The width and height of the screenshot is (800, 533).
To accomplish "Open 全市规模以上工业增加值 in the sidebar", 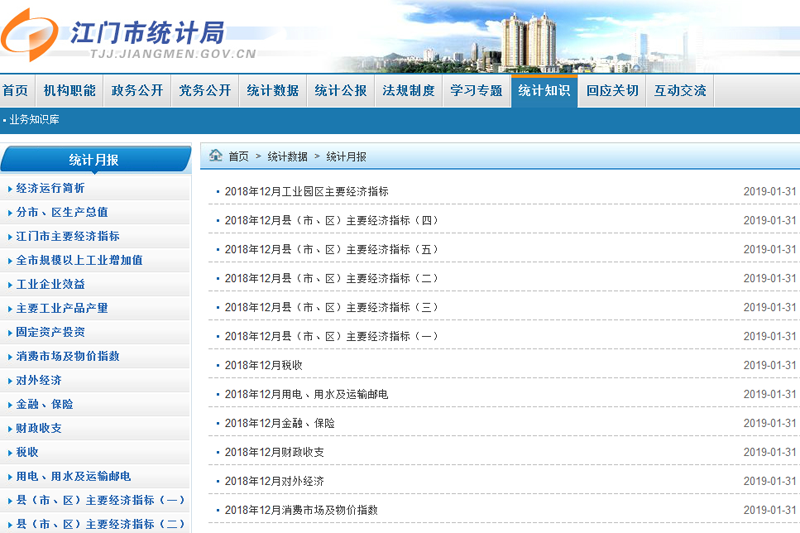I will click(x=80, y=260).
